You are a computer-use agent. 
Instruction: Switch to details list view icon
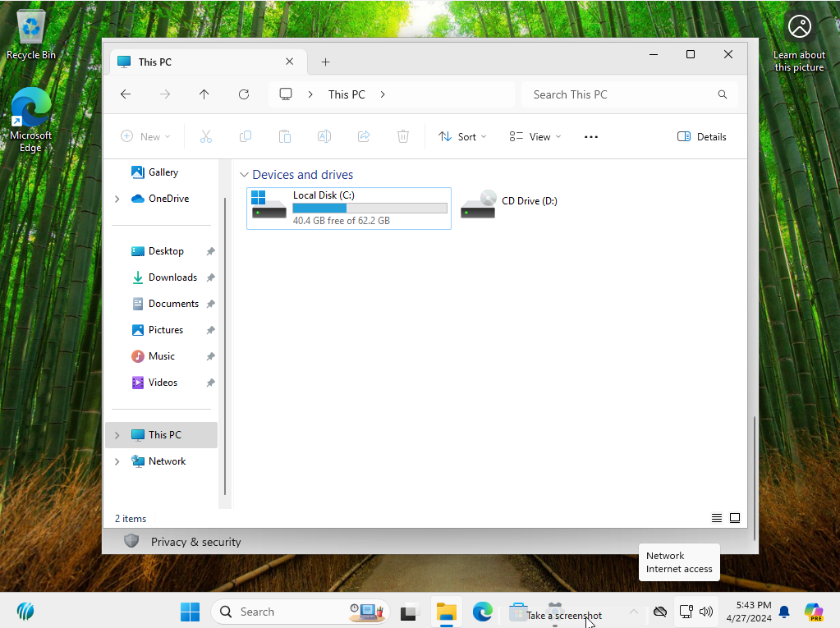coord(717,518)
